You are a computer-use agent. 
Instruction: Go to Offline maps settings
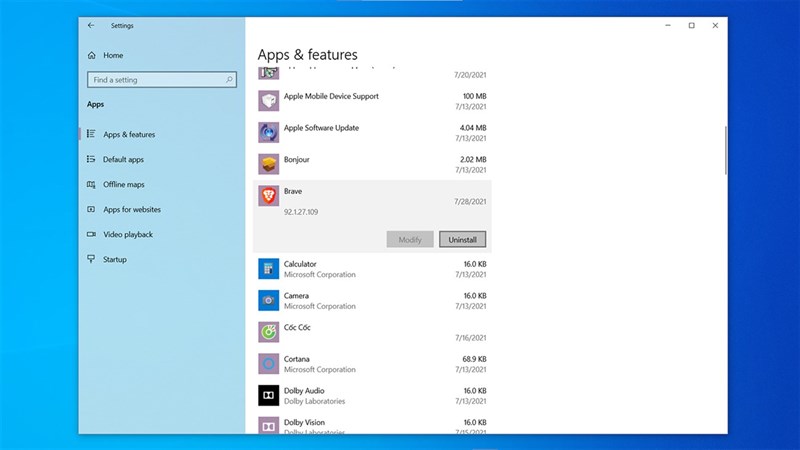123,185
